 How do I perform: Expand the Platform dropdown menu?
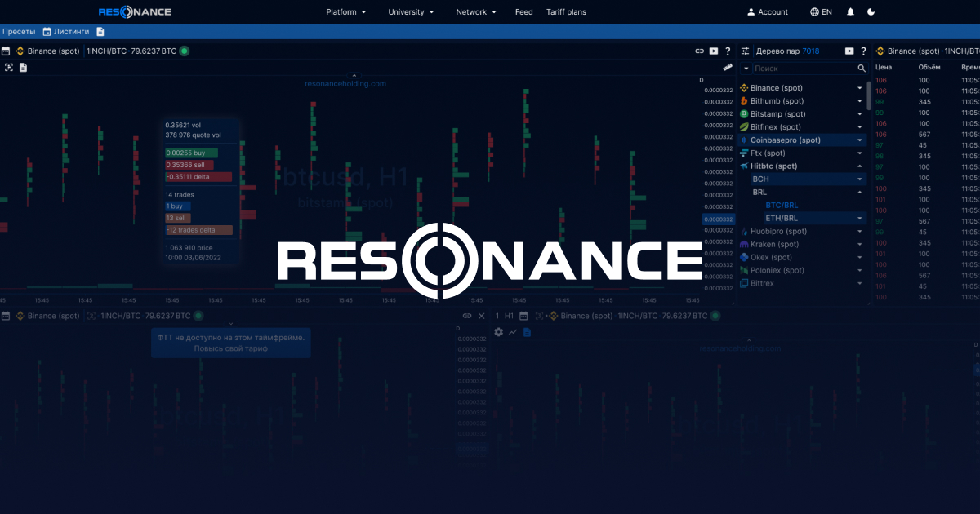pyautogui.click(x=345, y=12)
